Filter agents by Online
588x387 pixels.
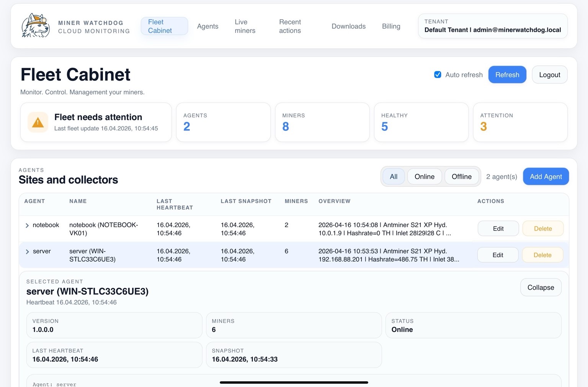click(x=424, y=176)
